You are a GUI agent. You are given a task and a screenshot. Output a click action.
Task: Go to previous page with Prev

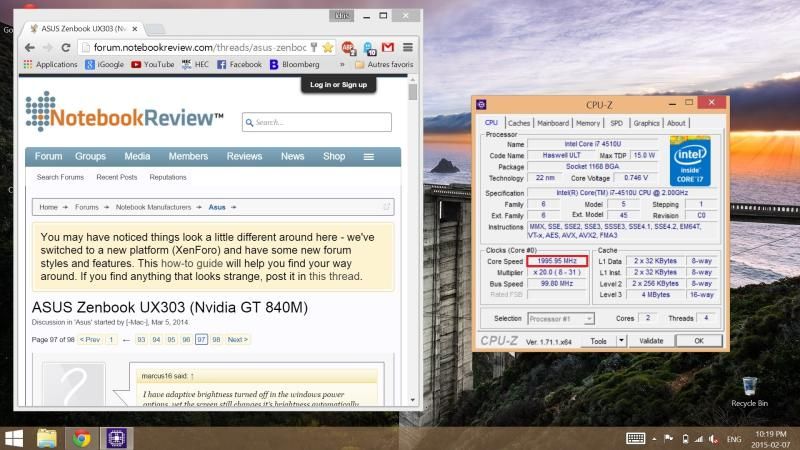90,339
